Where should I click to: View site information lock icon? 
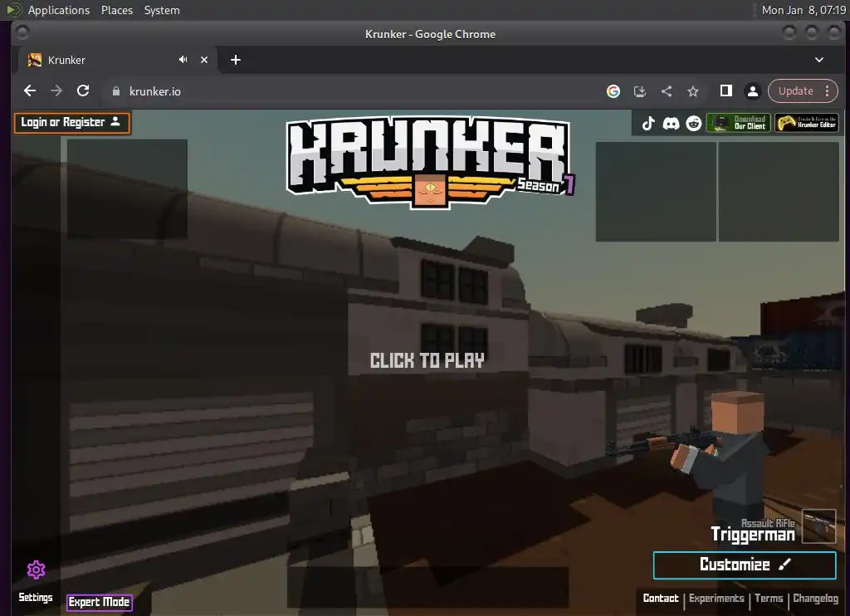coord(115,91)
